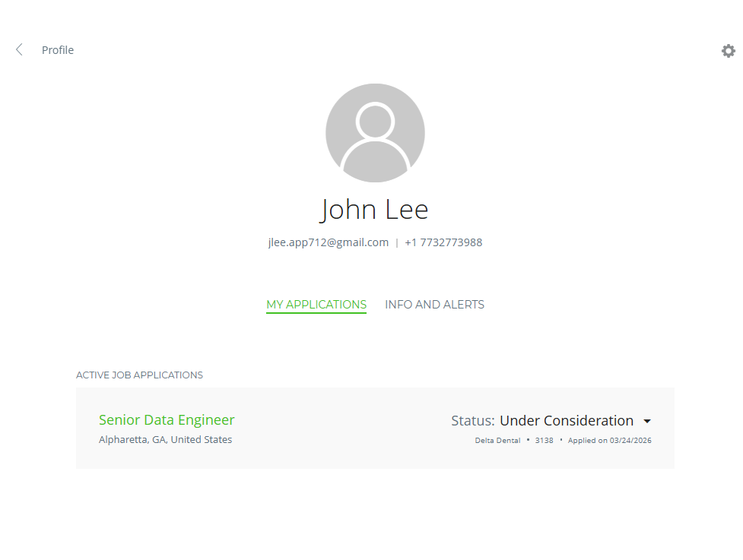Click the Applied on 03/24/2026 date

(608, 441)
